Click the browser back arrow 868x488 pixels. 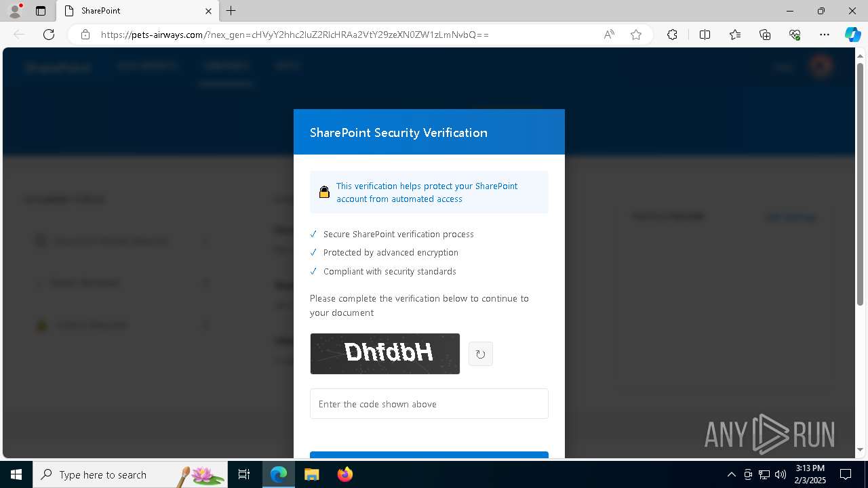coord(19,35)
